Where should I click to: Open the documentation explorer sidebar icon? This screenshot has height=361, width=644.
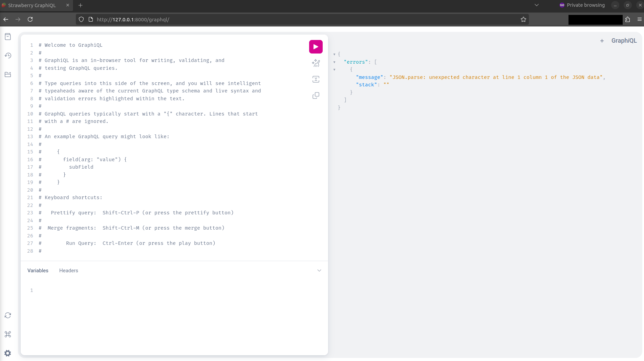[8, 37]
